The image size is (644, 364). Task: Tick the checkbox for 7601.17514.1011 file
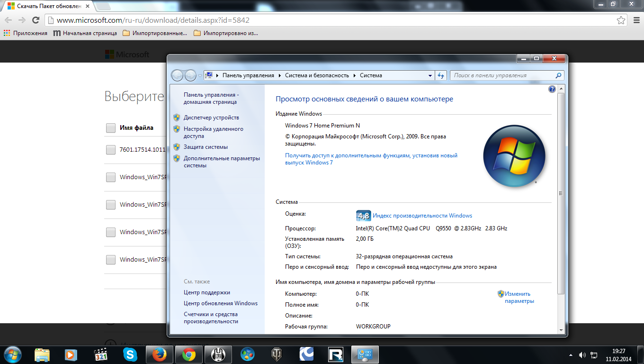[x=111, y=150]
